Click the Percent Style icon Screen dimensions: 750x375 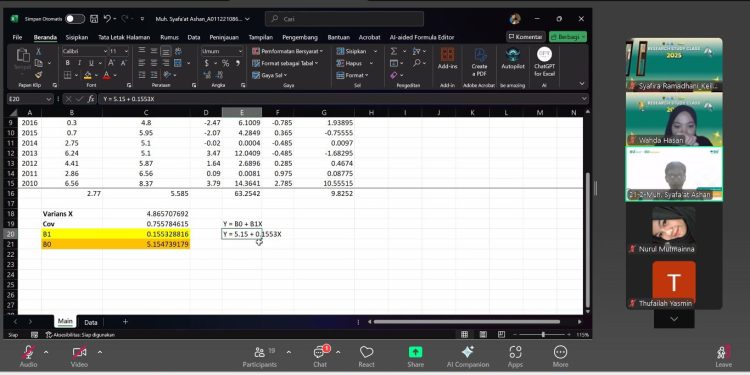[225, 63]
